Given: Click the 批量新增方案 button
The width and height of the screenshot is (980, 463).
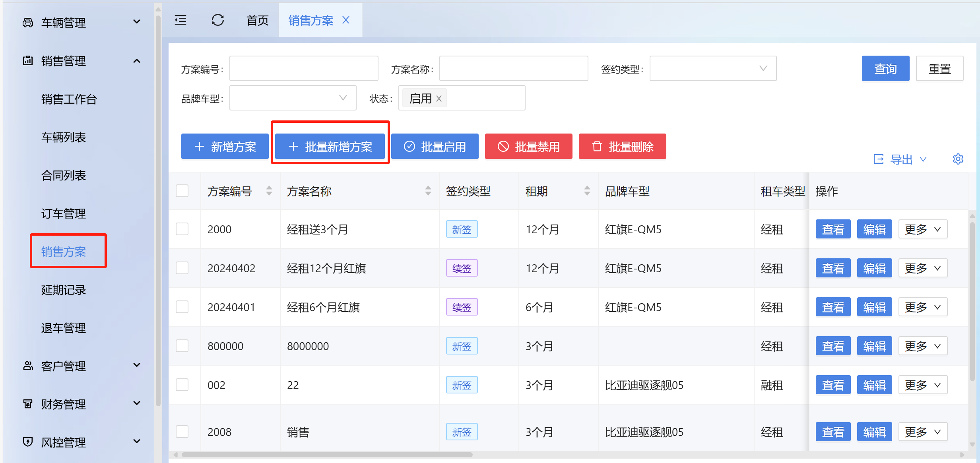Looking at the screenshot, I should (x=330, y=147).
